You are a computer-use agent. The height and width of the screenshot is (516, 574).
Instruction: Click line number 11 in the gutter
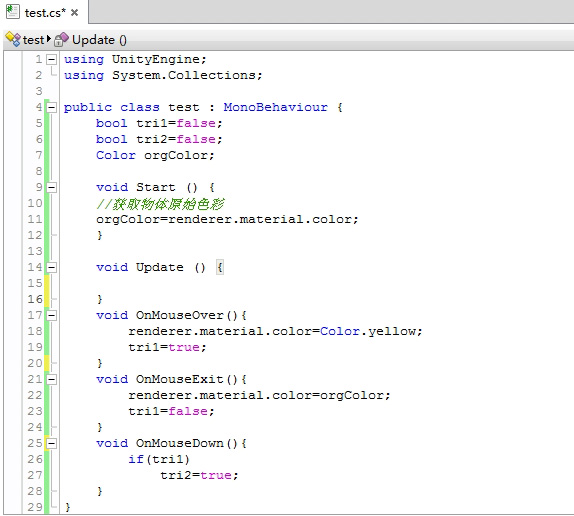pyautogui.click(x=35, y=219)
